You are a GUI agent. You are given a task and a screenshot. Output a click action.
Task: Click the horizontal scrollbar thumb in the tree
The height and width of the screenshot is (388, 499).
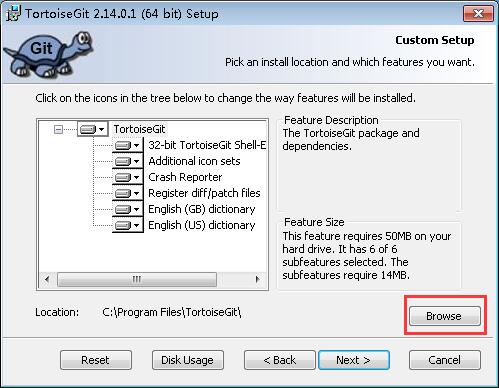[137, 279]
